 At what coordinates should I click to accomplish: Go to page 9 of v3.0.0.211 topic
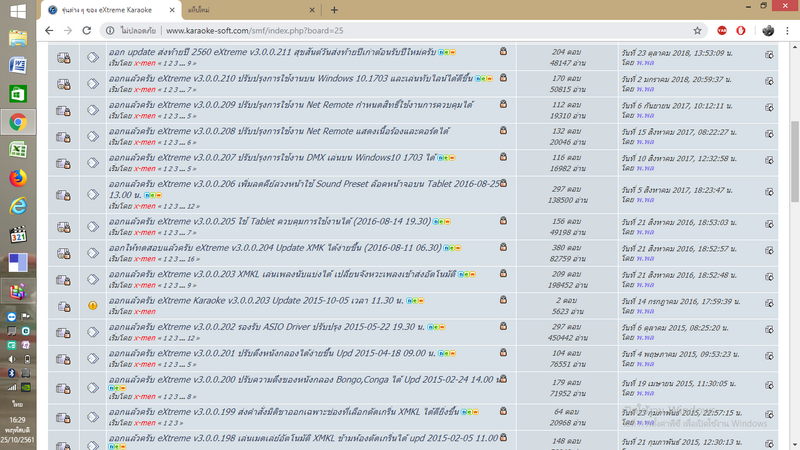coord(189,64)
